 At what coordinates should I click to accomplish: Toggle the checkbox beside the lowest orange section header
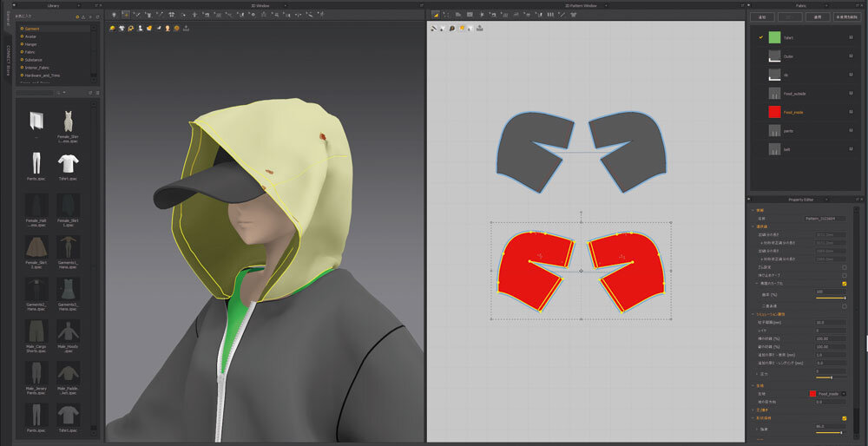(x=844, y=417)
